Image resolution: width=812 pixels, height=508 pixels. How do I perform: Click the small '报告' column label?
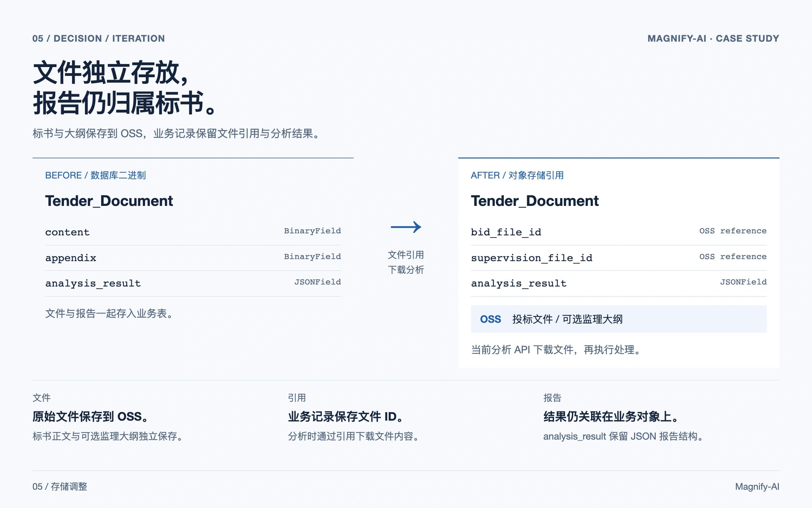click(x=552, y=398)
